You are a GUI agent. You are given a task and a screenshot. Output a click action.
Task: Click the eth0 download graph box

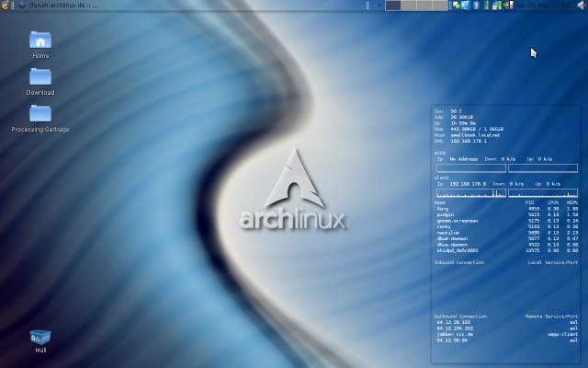tap(471, 167)
